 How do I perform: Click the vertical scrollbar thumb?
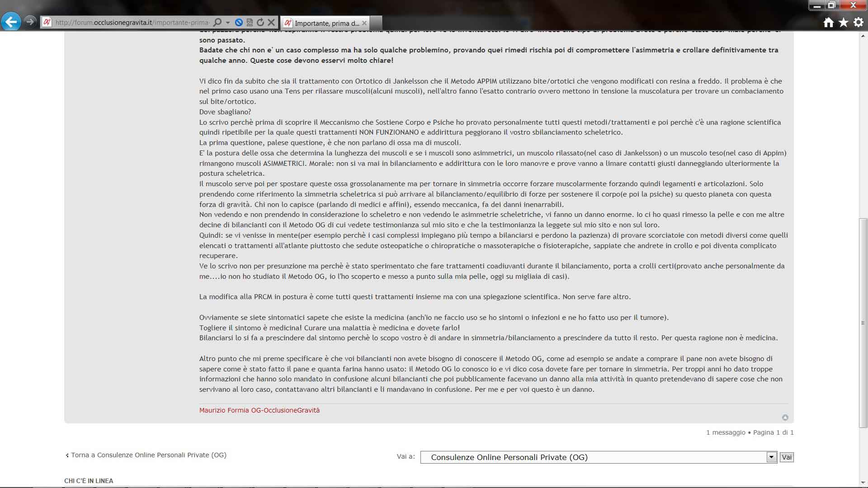[x=863, y=323]
